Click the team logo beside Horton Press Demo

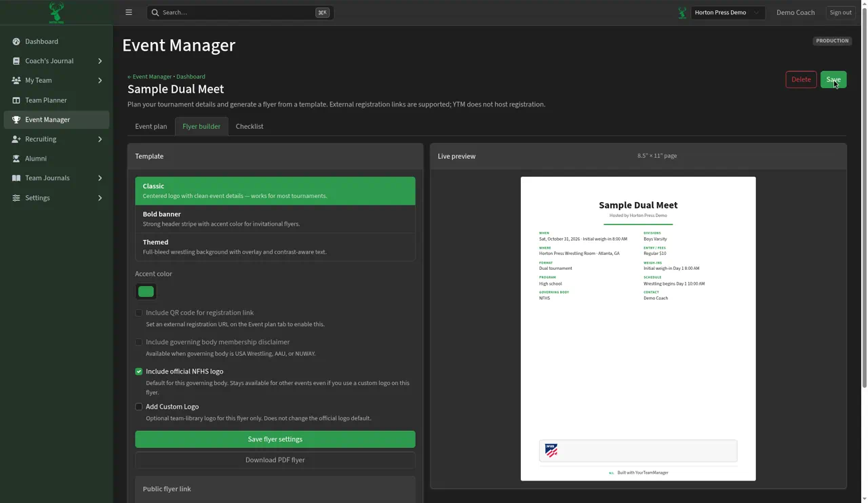pyautogui.click(x=682, y=12)
